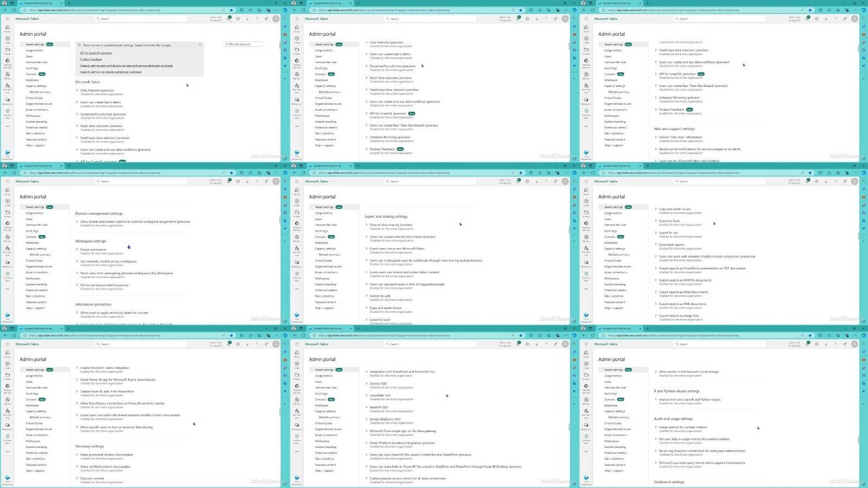Click the Search box in Export and sharing settings window

tap(430, 181)
